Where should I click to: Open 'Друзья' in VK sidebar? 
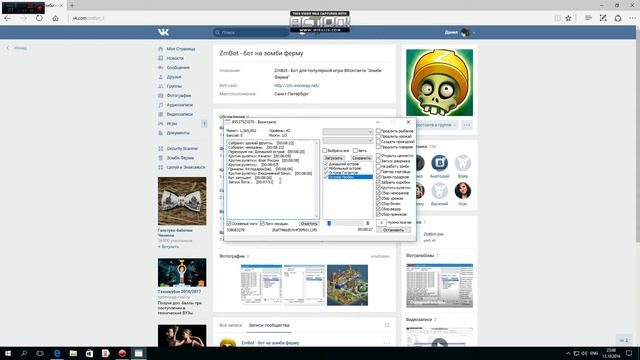pyautogui.click(x=174, y=77)
